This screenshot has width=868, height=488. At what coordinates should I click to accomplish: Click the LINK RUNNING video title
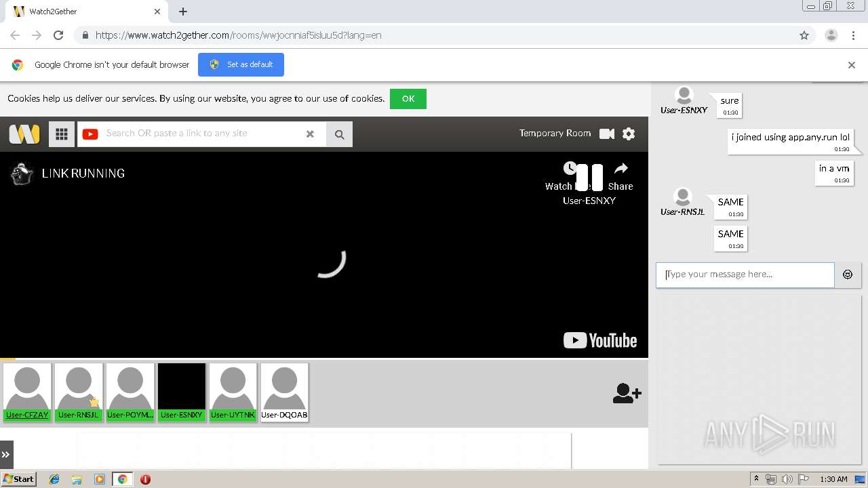pyautogui.click(x=83, y=174)
